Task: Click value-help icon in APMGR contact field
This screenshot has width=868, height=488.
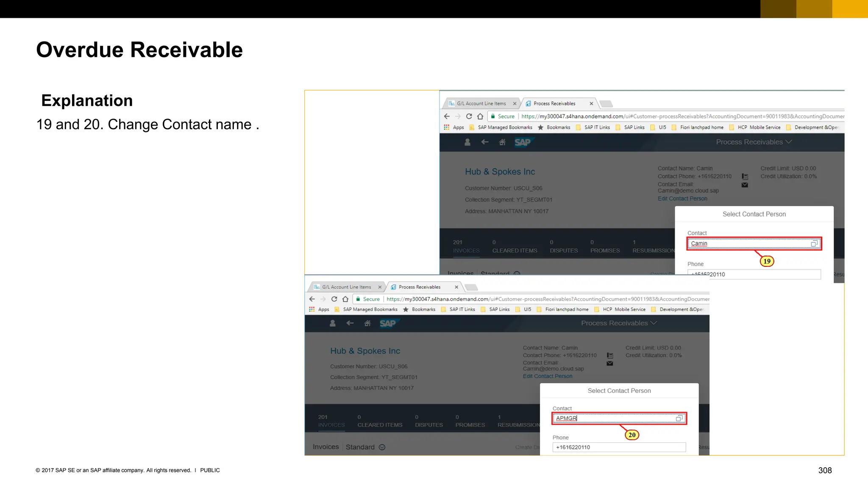Action: (x=679, y=418)
